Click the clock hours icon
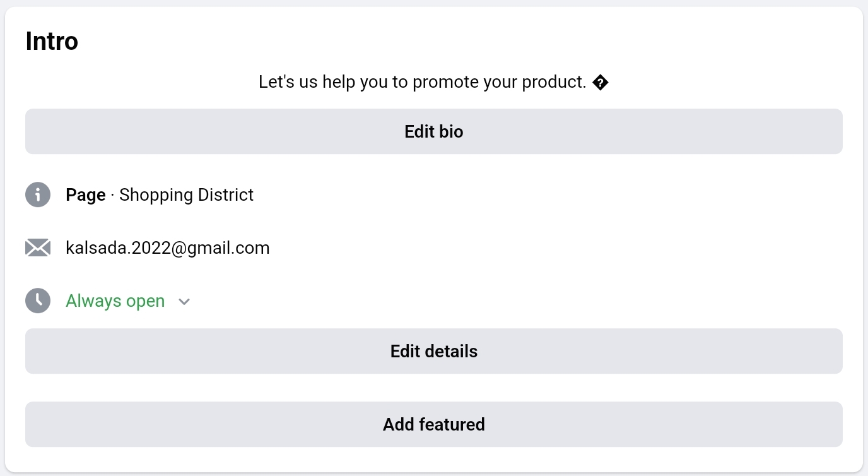The image size is (868, 476). pyautogui.click(x=38, y=300)
